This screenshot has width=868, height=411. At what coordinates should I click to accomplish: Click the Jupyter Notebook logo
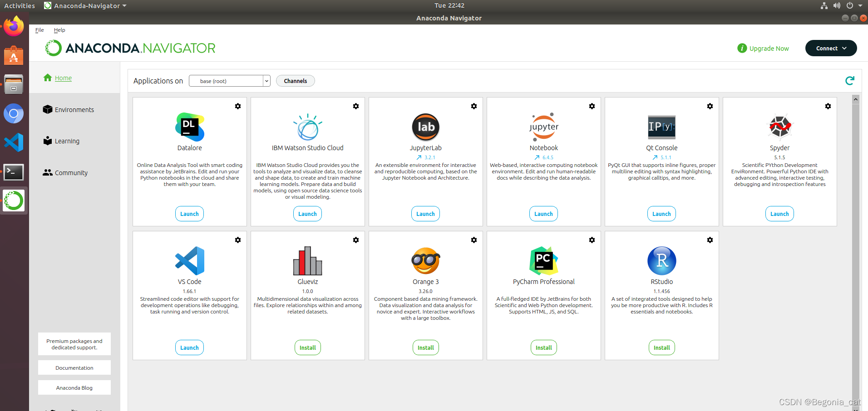pyautogui.click(x=544, y=127)
